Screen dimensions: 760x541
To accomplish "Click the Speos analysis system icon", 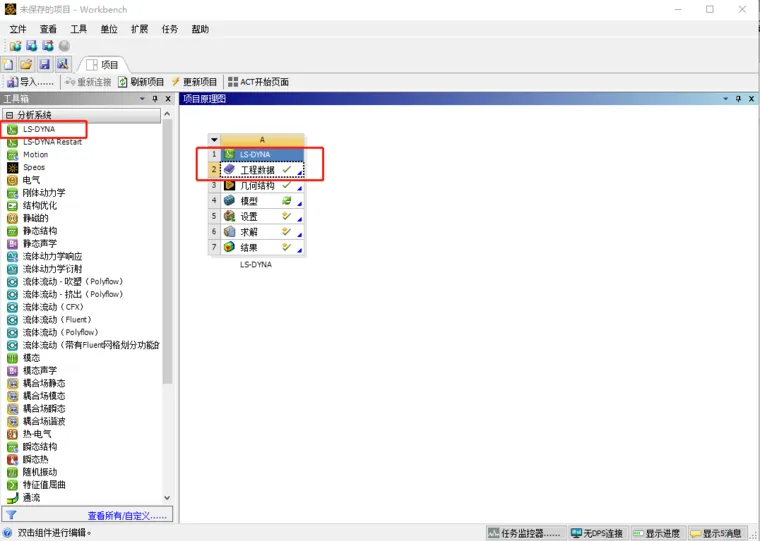I will [x=13, y=167].
